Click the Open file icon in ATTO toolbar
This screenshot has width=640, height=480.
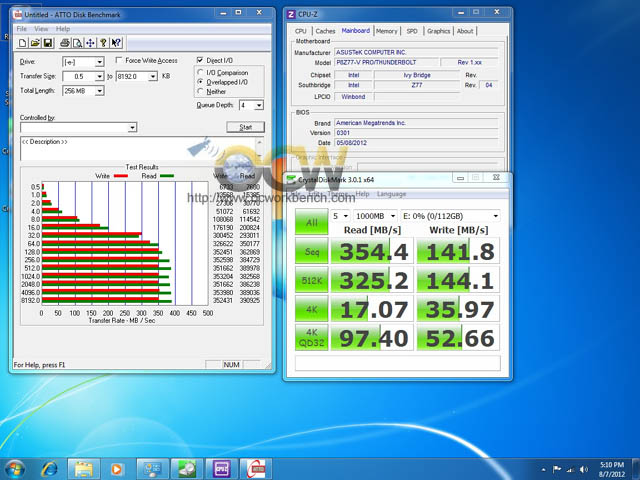(36, 43)
